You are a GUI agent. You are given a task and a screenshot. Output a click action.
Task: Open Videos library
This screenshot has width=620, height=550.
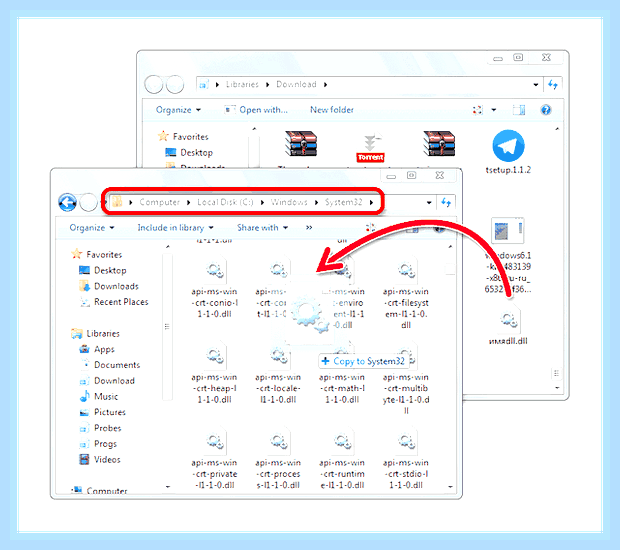pos(100,459)
